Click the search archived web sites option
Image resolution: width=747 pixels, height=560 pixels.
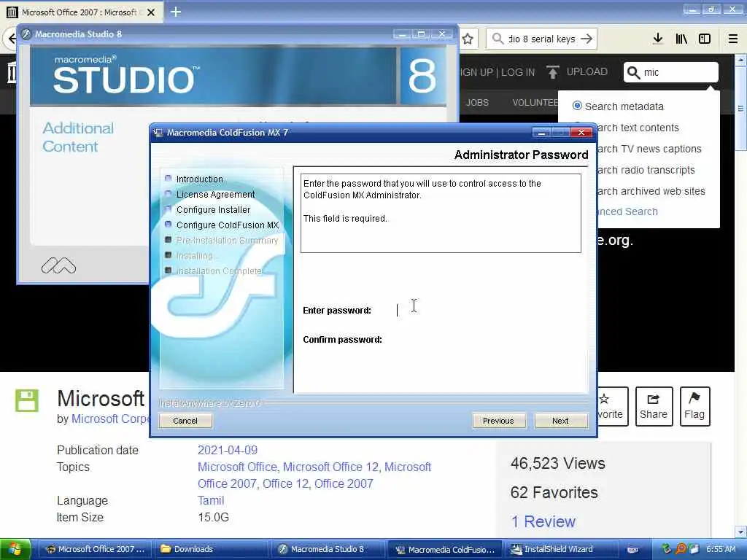point(651,191)
